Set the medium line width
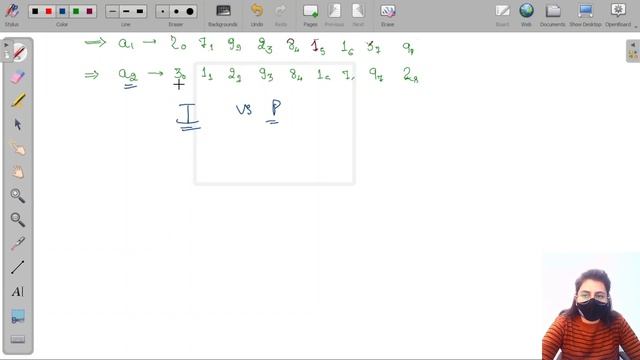The width and height of the screenshot is (640, 360). (x=126, y=11)
